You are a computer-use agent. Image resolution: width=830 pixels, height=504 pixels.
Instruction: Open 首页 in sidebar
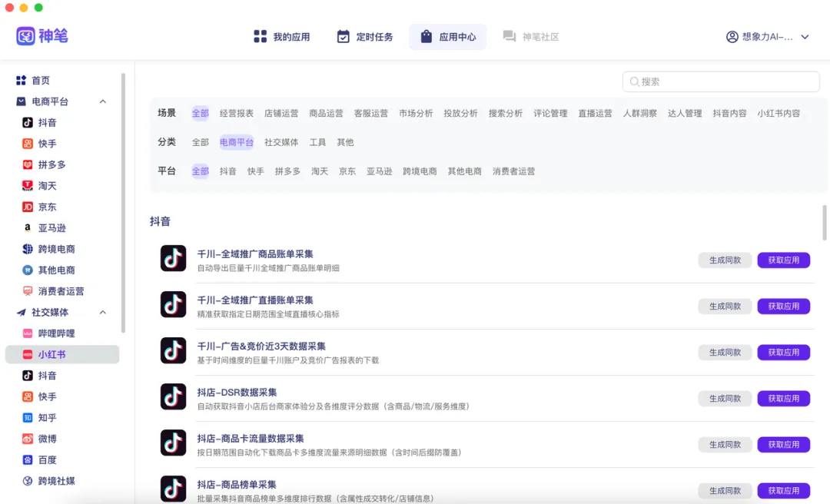41,81
